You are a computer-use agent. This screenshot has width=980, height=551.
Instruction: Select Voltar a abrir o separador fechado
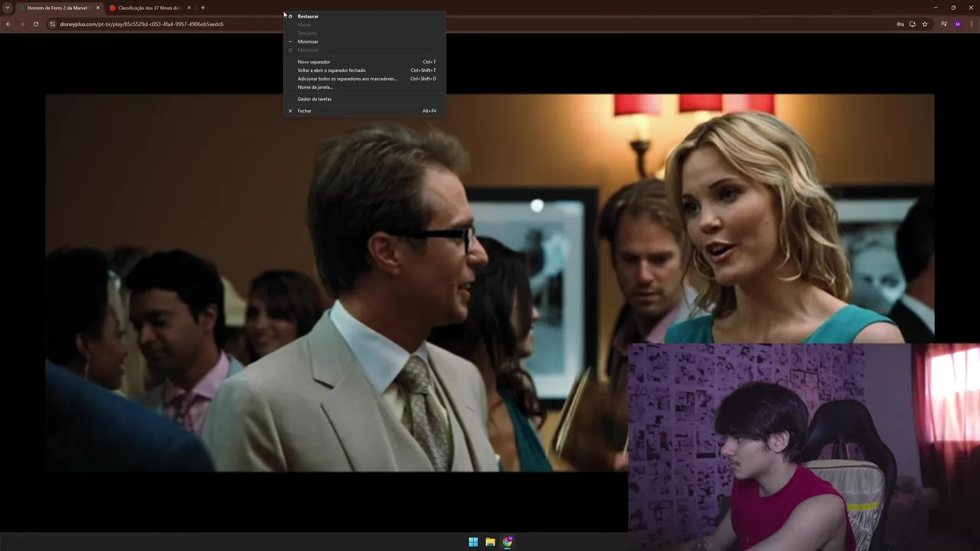point(364,70)
